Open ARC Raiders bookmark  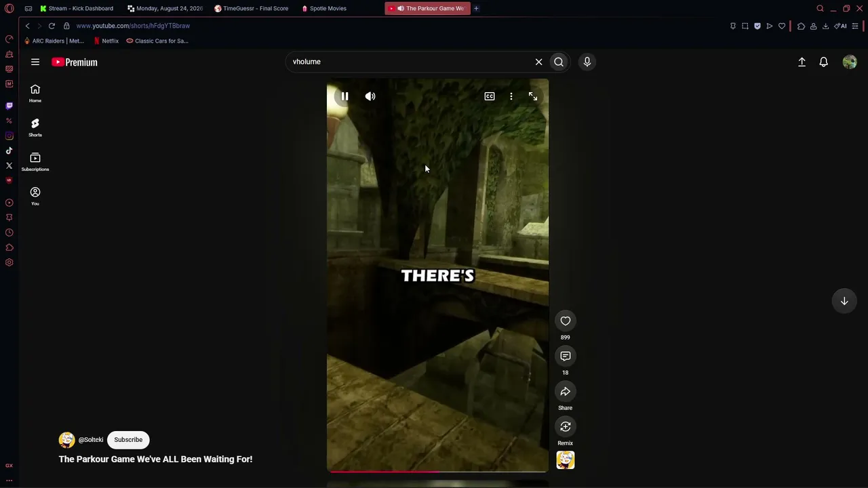coord(54,41)
